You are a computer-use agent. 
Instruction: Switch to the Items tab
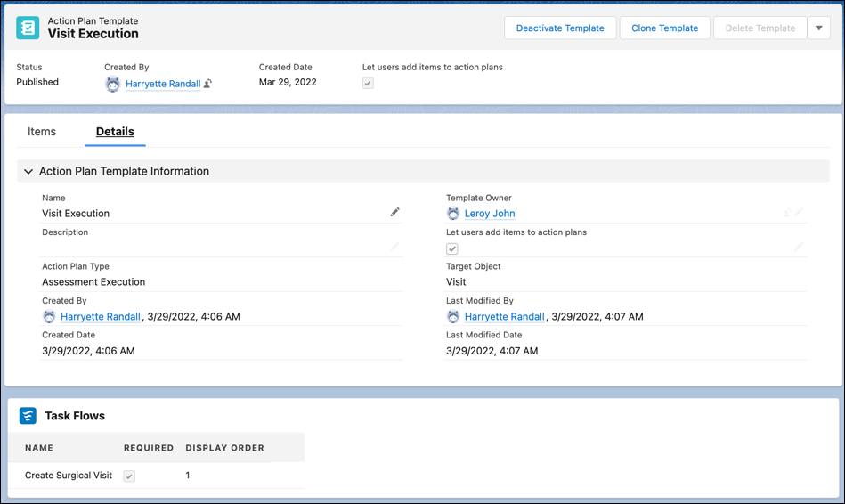42,132
